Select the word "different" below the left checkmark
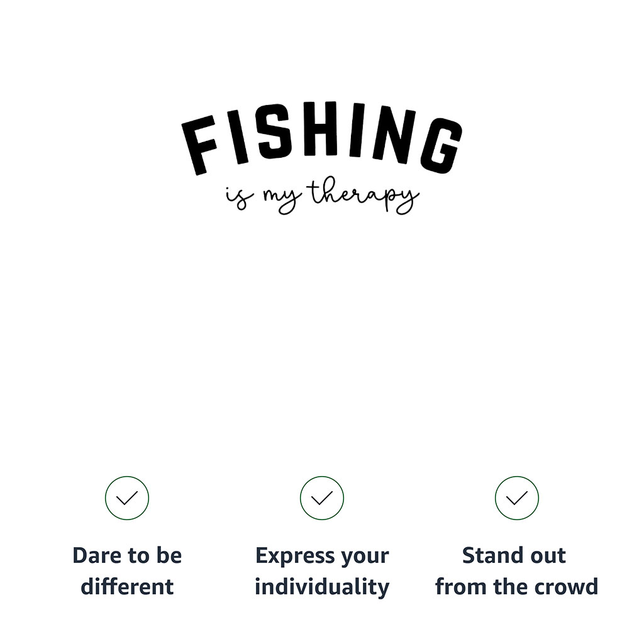This screenshot has height=644, width=644. coord(127,587)
